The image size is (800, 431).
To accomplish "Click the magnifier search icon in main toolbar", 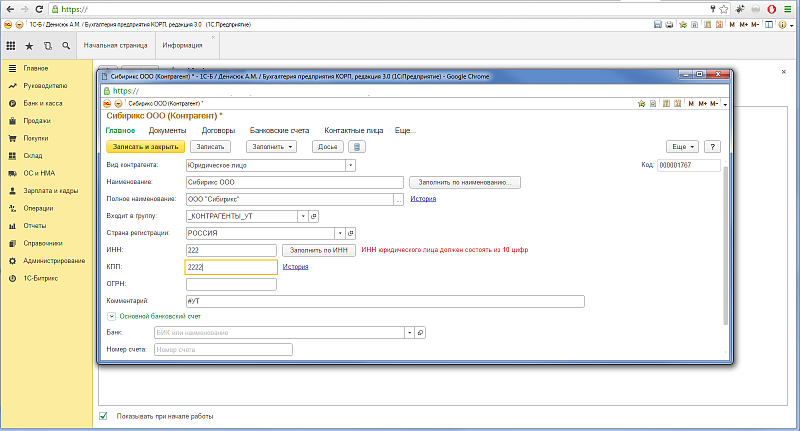I will (x=66, y=46).
